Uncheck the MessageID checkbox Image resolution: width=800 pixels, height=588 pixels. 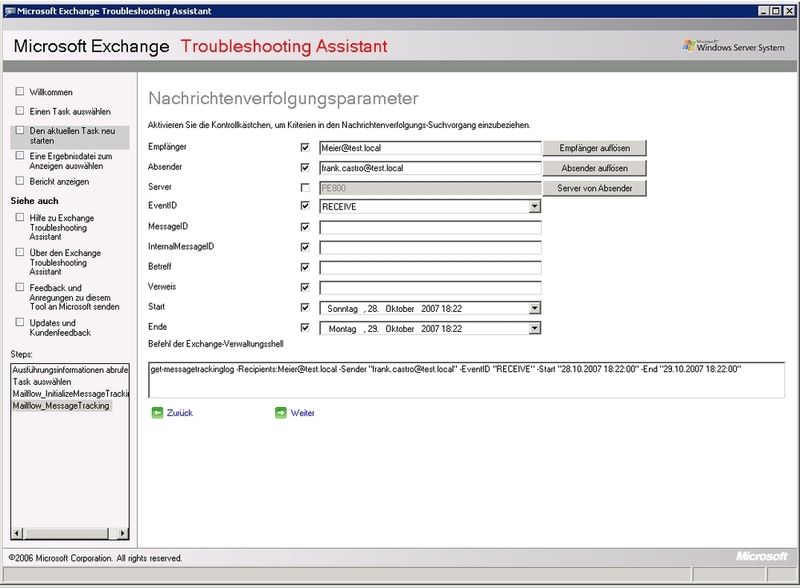tap(305, 227)
